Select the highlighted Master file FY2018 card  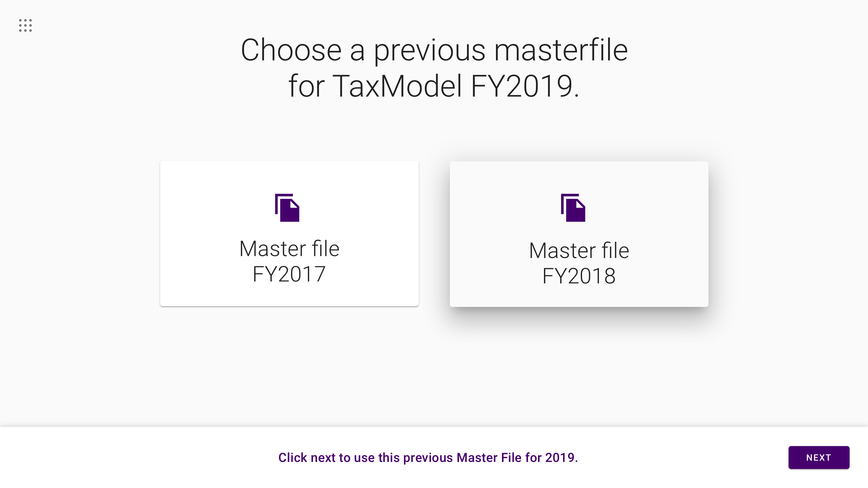coord(579,234)
